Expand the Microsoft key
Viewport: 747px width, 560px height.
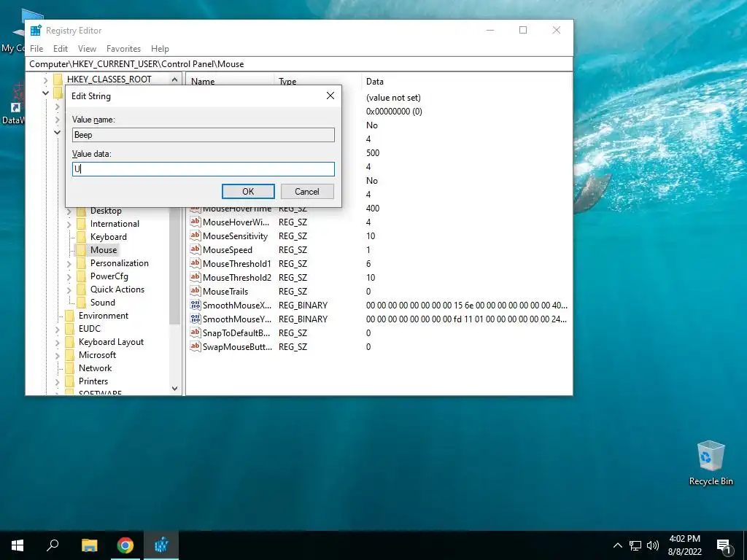point(57,355)
